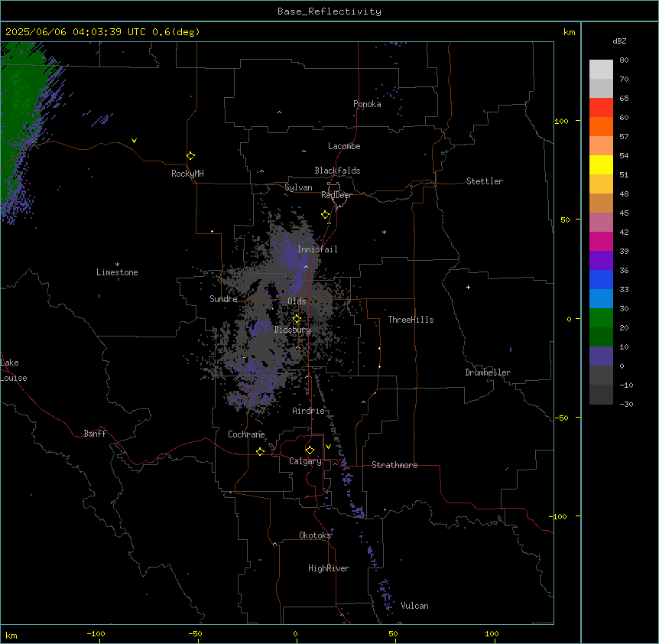659x644 pixels.
Task: Click the yellow 54 dBZ legend swatch
Action: coord(601,164)
